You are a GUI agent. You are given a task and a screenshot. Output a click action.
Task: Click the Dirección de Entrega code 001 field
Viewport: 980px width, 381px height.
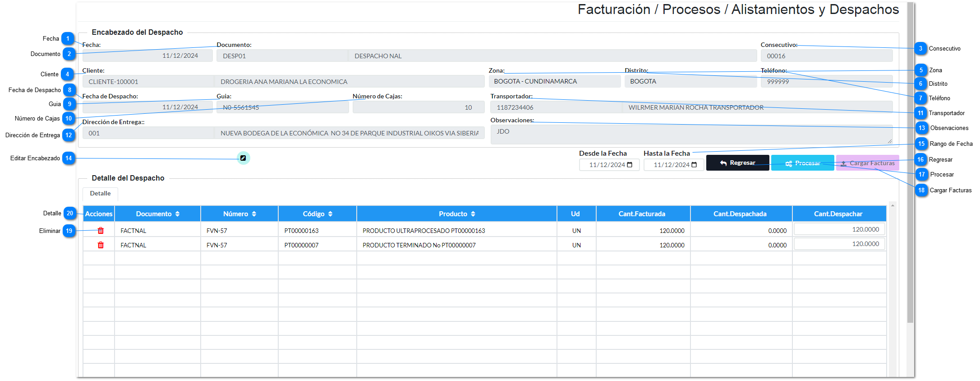(x=148, y=133)
